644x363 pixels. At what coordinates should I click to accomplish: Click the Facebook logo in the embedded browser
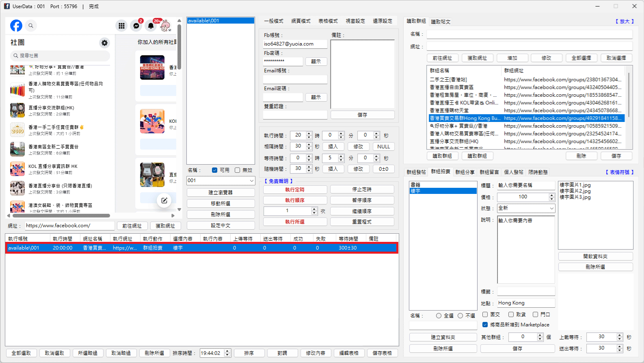tap(16, 26)
